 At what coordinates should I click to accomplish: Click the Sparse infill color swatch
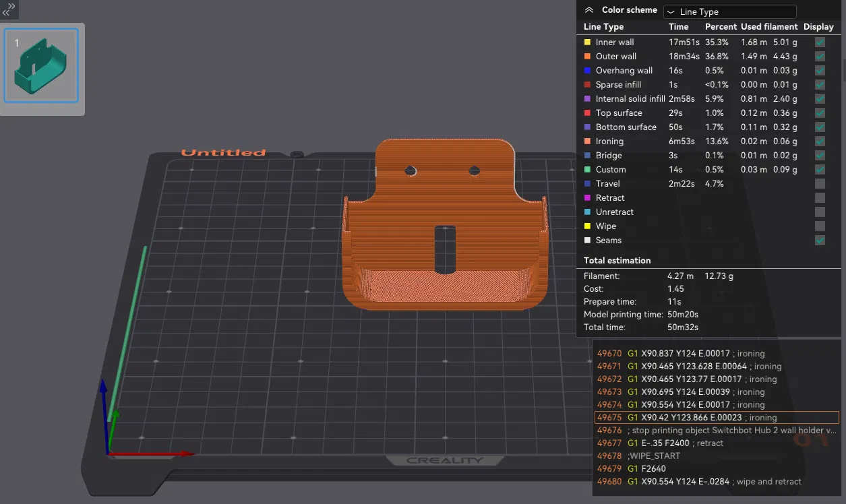pyautogui.click(x=587, y=84)
